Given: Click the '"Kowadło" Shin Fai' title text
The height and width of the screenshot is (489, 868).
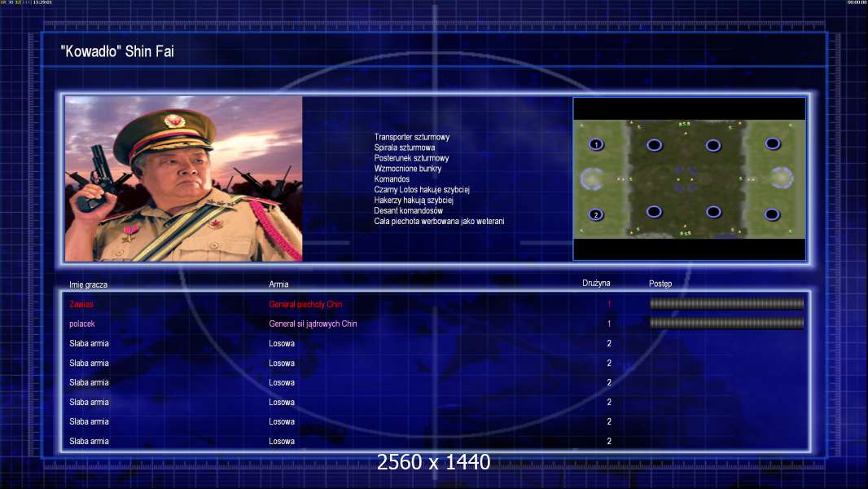Looking at the screenshot, I should pyautogui.click(x=117, y=51).
